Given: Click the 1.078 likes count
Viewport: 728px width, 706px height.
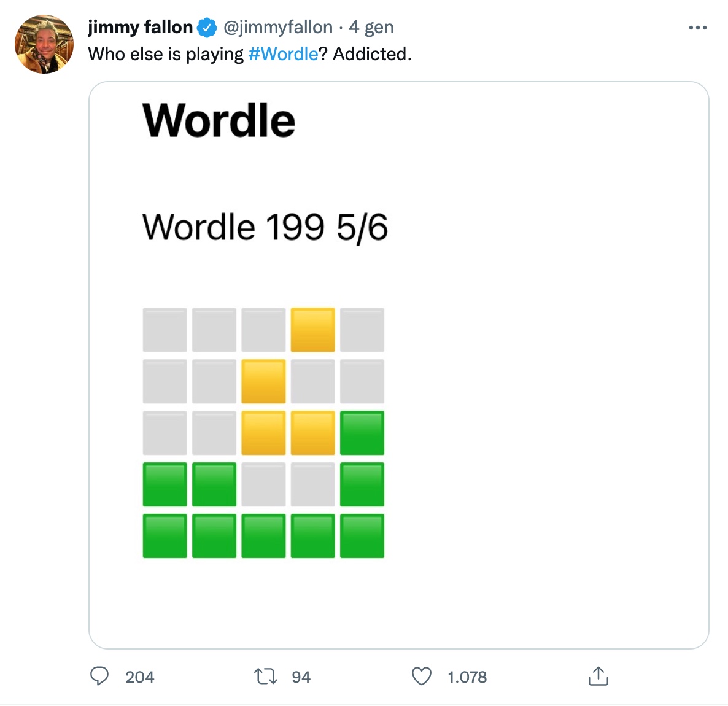Looking at the screenshot, I should point(467,677).
